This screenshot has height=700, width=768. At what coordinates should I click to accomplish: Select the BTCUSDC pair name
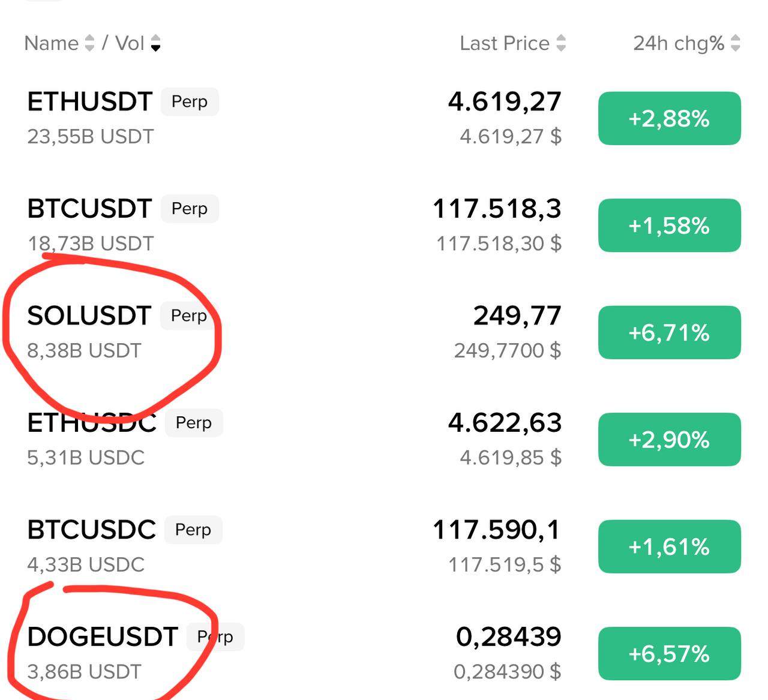(x=91, y=530)
